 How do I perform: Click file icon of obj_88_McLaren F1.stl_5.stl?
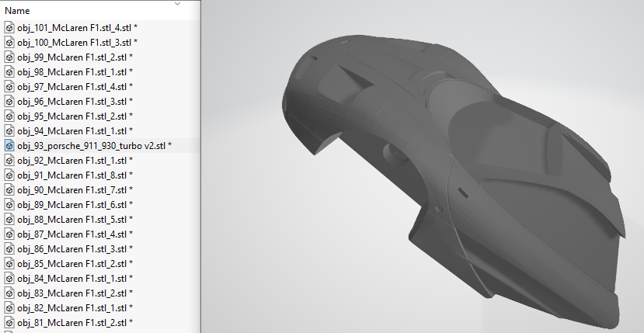pyautogui.click(x=9, y=220)
